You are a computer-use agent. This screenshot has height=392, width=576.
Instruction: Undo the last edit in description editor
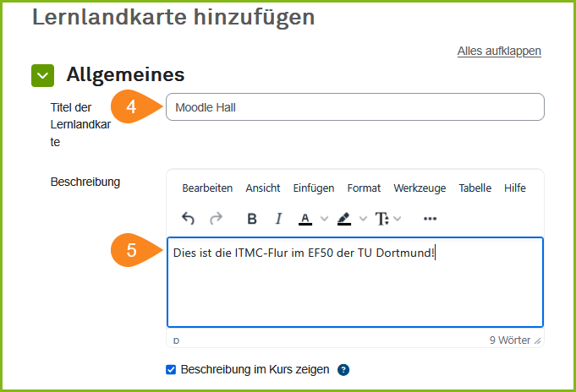pyautogui.click(x=188, y=219)
